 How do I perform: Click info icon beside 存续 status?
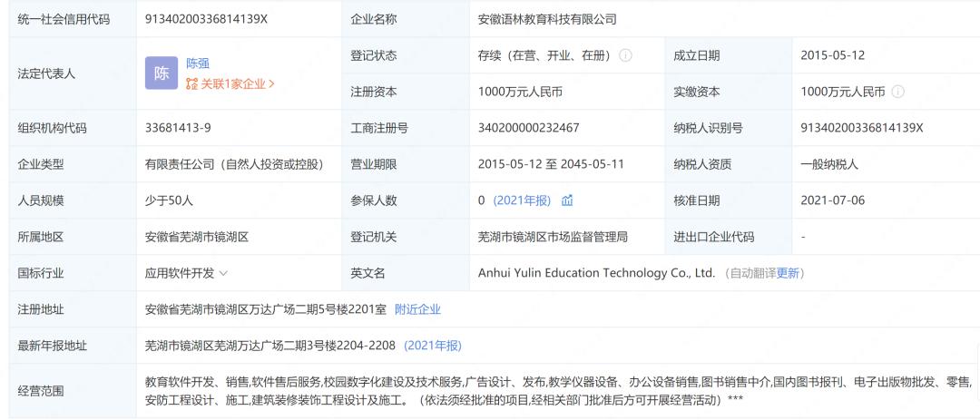pos(625,55)
